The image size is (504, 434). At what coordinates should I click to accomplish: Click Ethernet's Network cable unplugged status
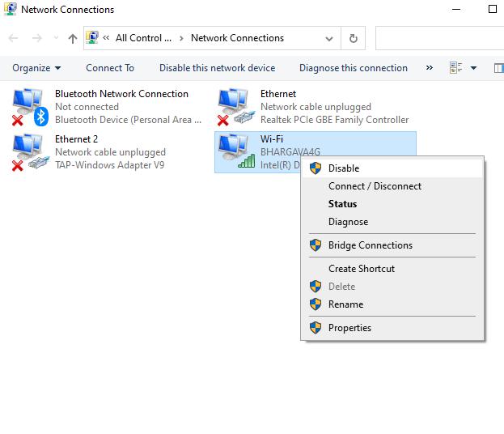(x=316, y=107)
